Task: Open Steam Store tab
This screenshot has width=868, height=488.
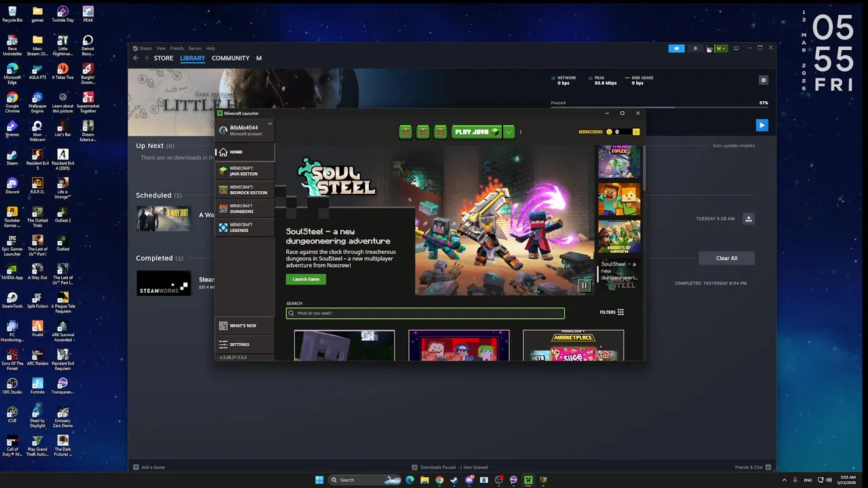Action: pyautogui.click(x=163, y=58)
